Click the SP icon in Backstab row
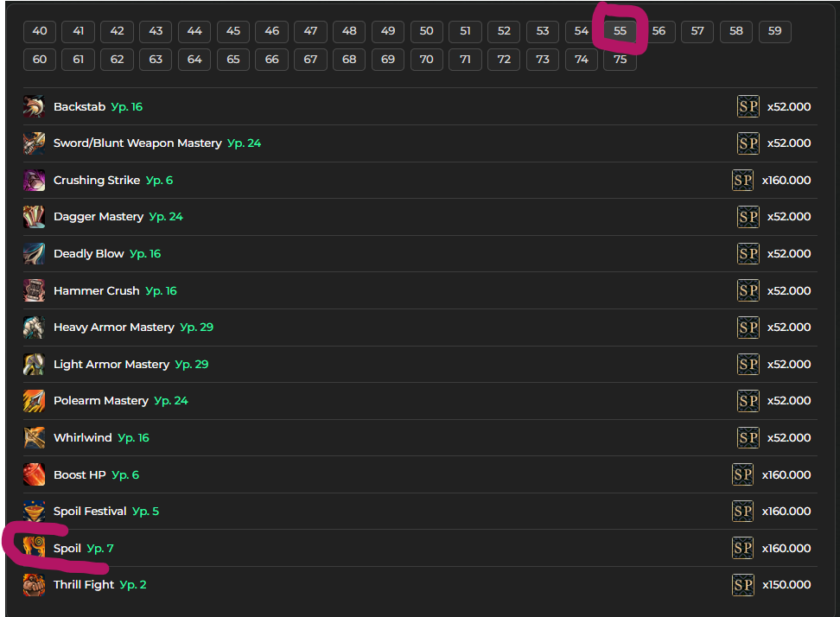This screenshot has width=840, height=617. click(748, 106)
